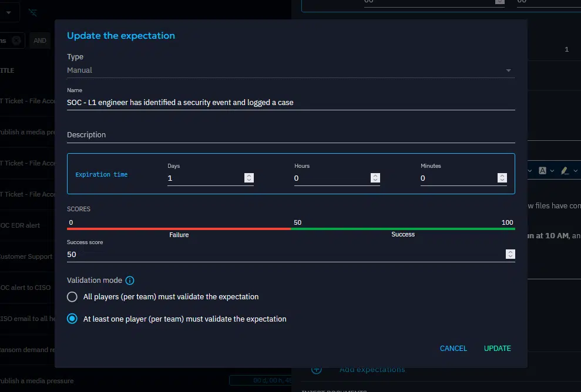
Task: Click the Validation mode info icon
Action: (130, 281)
